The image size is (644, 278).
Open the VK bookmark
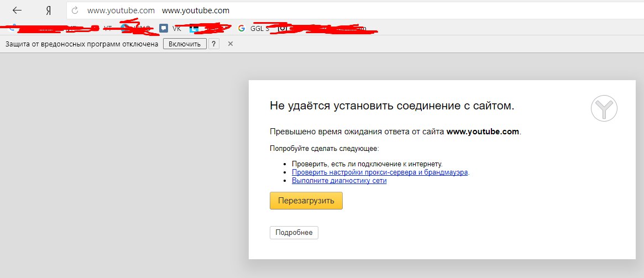[x=170, y=28]
